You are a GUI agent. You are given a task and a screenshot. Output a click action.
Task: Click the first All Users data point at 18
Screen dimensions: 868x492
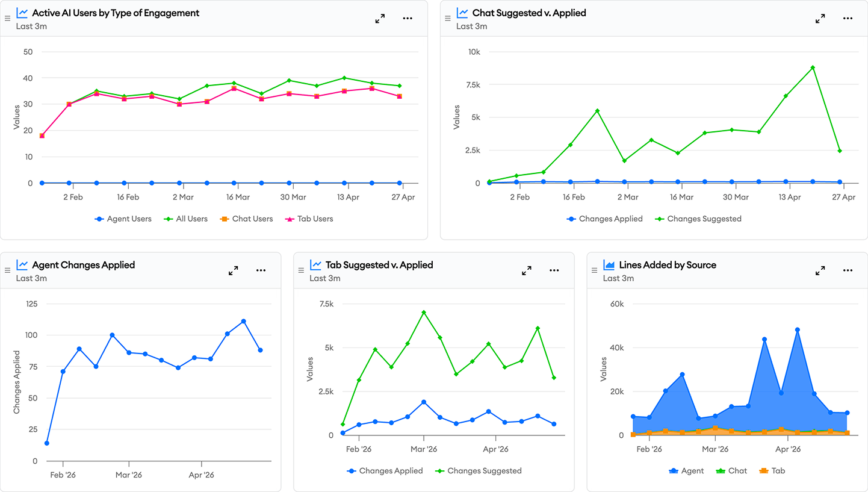coord(42,136)
